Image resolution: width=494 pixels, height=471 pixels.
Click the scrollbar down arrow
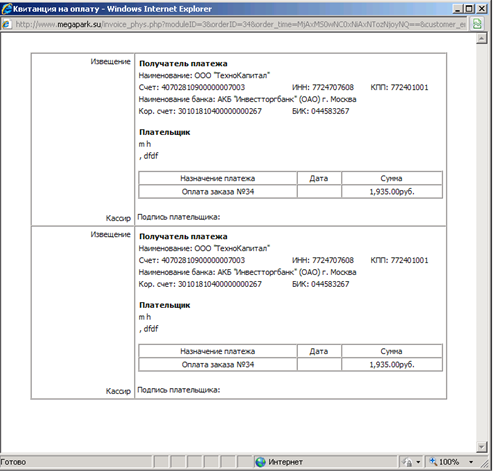pyautogui.click(x=482, y=447)
